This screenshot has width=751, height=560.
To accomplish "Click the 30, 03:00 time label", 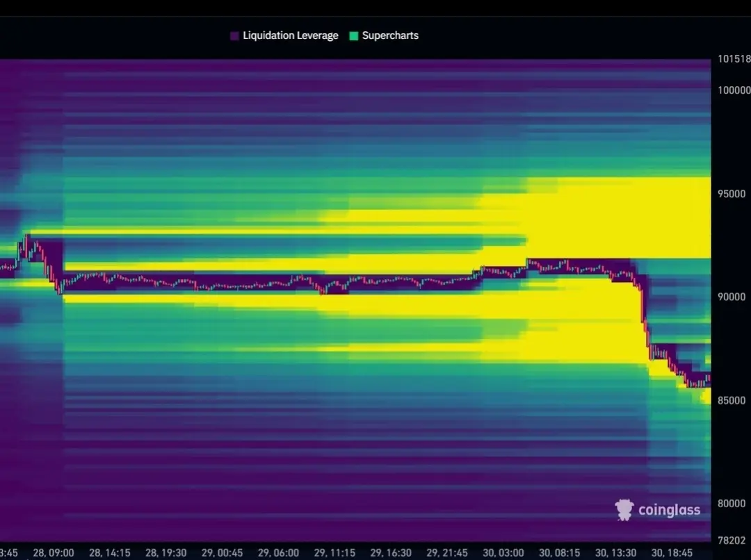I will click(x=503, y=553).
